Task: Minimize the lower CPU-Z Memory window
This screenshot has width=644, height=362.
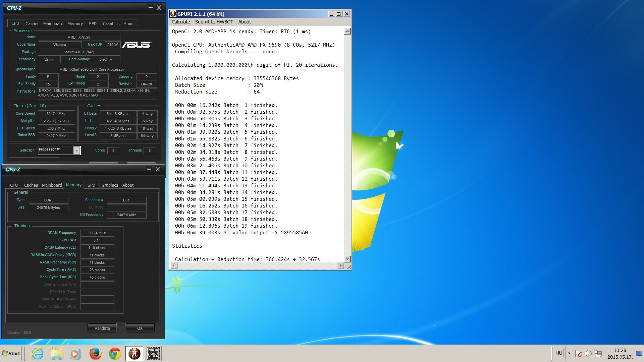Action: tap(149, 169)
